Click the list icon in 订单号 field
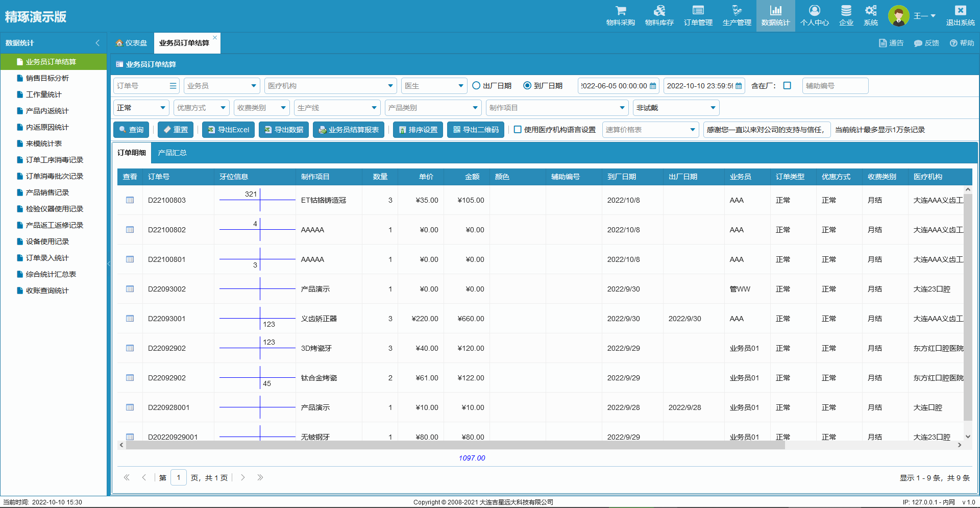 pyautogui.click(x=173, y=86)
